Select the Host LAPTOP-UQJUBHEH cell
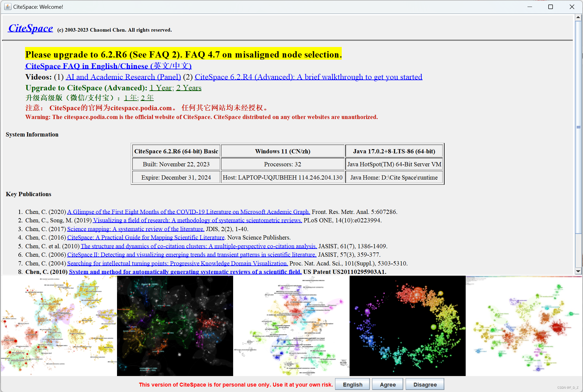583x392 pixels. (283, 177)
